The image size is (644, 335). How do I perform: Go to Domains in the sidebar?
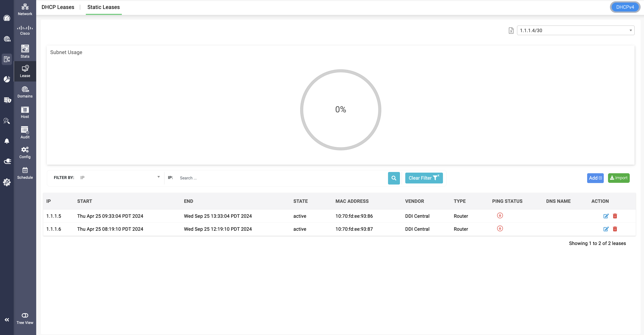click(25, 92)
